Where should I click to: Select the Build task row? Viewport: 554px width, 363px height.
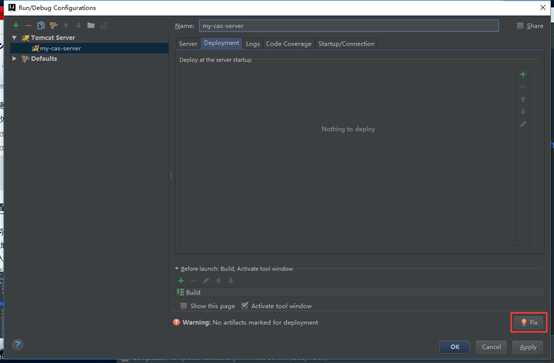point(360,292)
